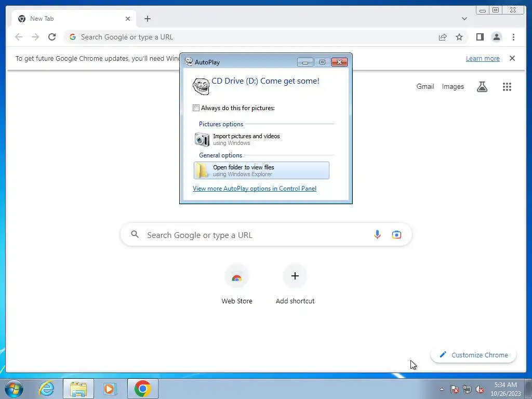Click the Chrome forward arrow

(35, 37)
